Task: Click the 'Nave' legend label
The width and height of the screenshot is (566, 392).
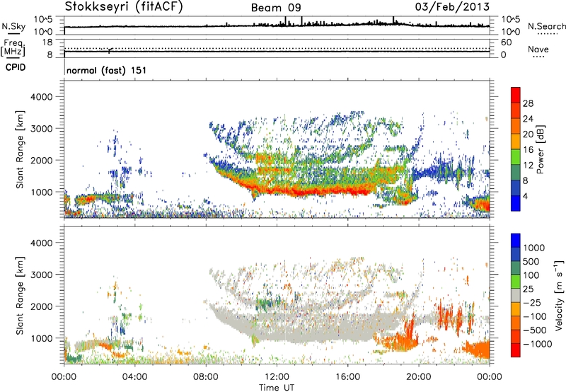Action: pyautogui.click(x=538, y=50)
